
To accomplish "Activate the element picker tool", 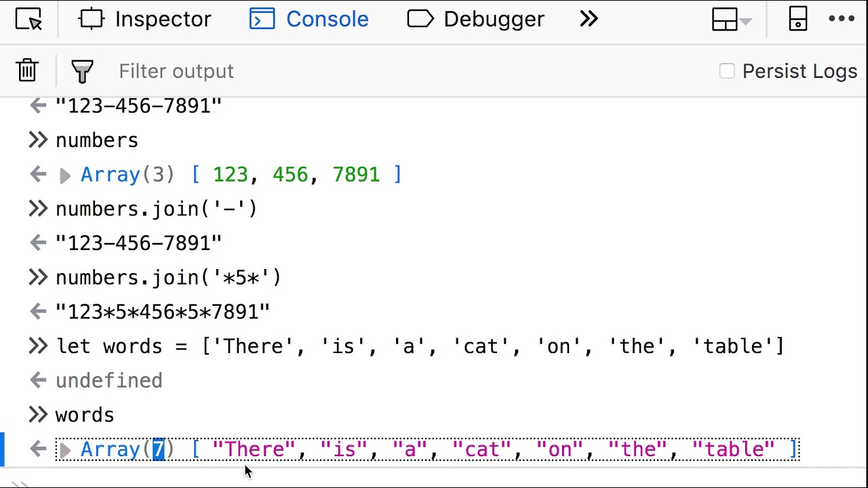I will tap(28, 19).
